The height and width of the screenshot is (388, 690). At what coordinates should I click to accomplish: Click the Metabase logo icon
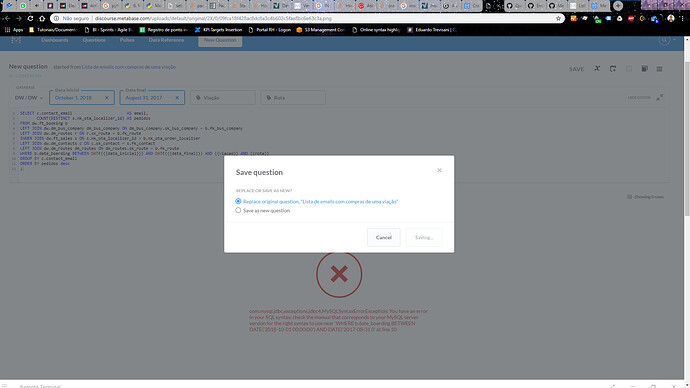[x=16, y=40]
